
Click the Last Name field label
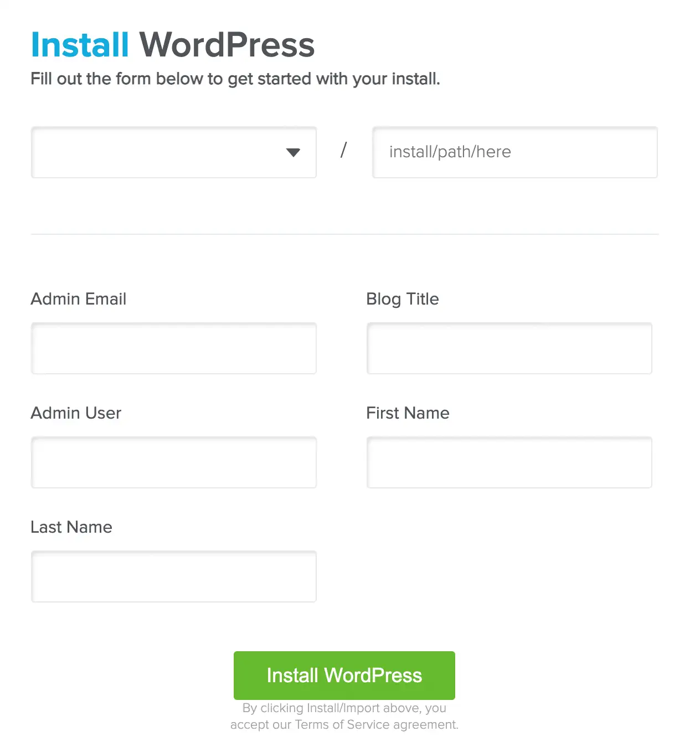coord(71,527)
